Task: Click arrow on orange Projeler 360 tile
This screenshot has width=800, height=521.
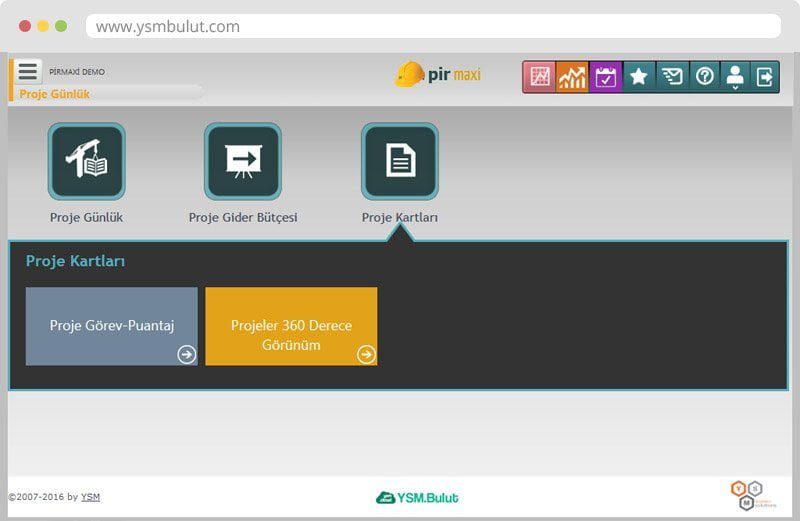Action: pos(366,354)
